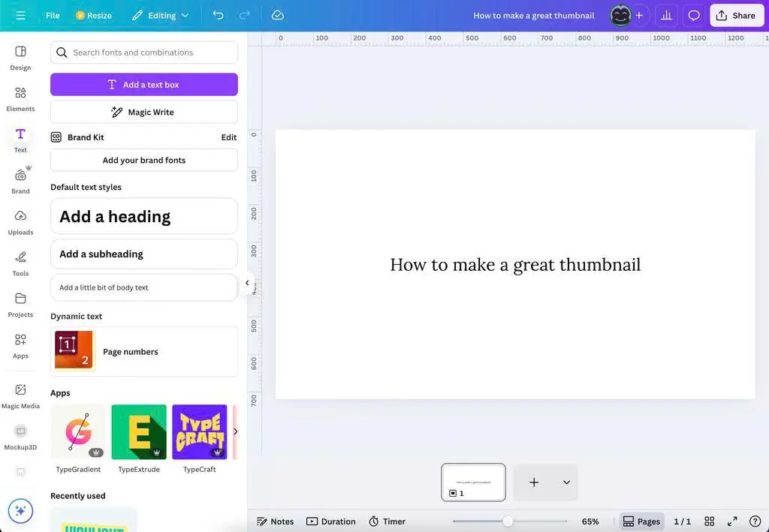769x532 pixels.
Task: Enter fullscreen presentation mode
Action: click(732, 521)
